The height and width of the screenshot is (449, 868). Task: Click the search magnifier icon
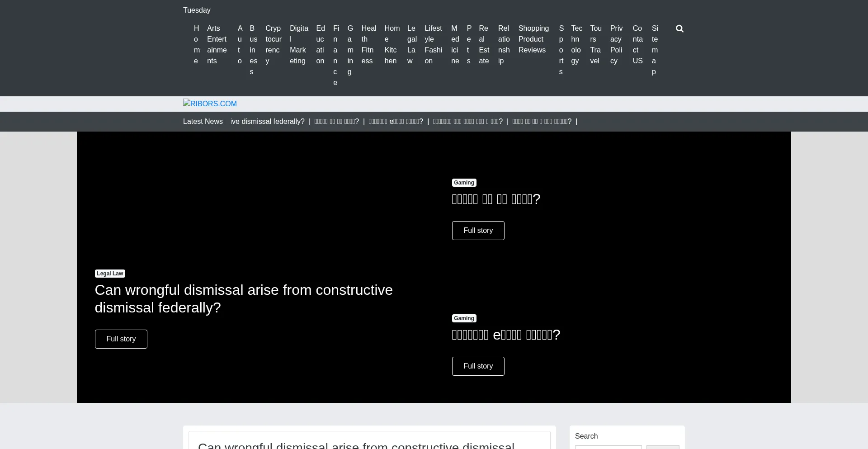[679, 29]
